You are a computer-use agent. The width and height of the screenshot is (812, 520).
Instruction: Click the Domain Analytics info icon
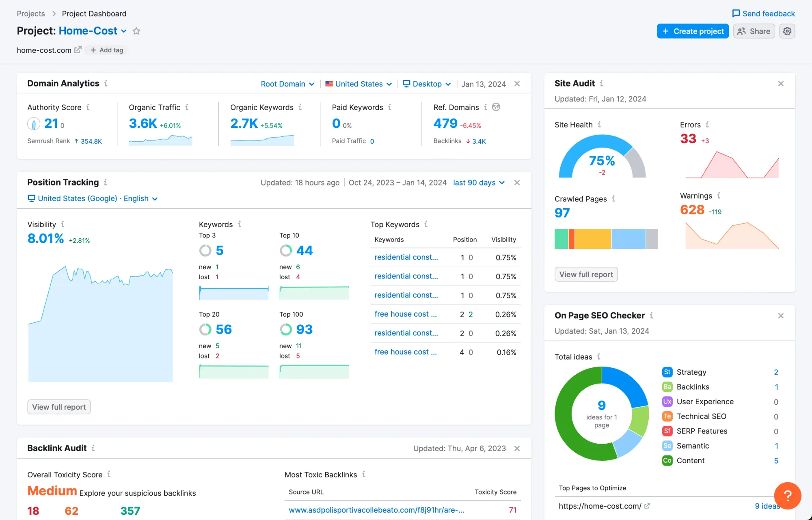click(x=106, y=83)
